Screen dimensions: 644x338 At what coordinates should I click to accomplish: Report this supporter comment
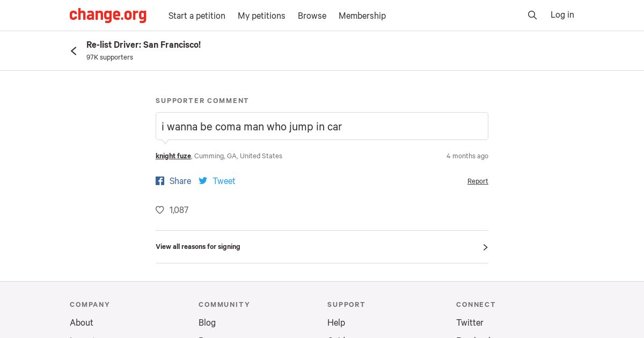(477, 181)
